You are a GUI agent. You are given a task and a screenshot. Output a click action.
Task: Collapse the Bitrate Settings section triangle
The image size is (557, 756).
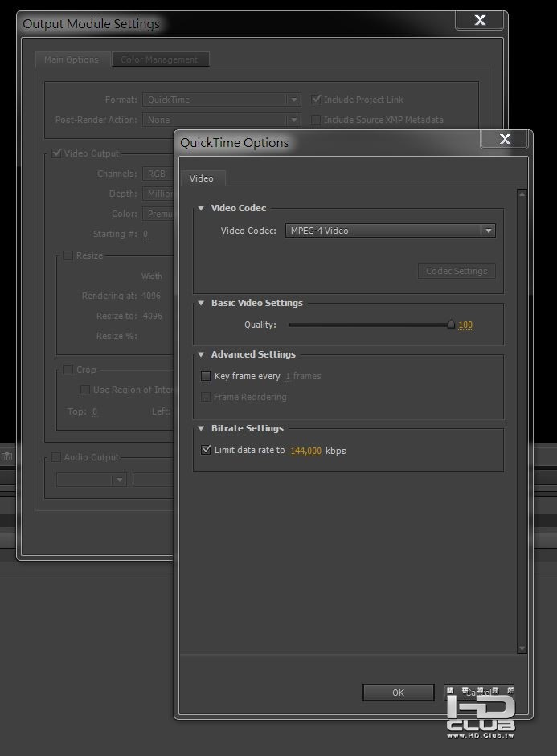pyautogui.click(x=201, y=428)
